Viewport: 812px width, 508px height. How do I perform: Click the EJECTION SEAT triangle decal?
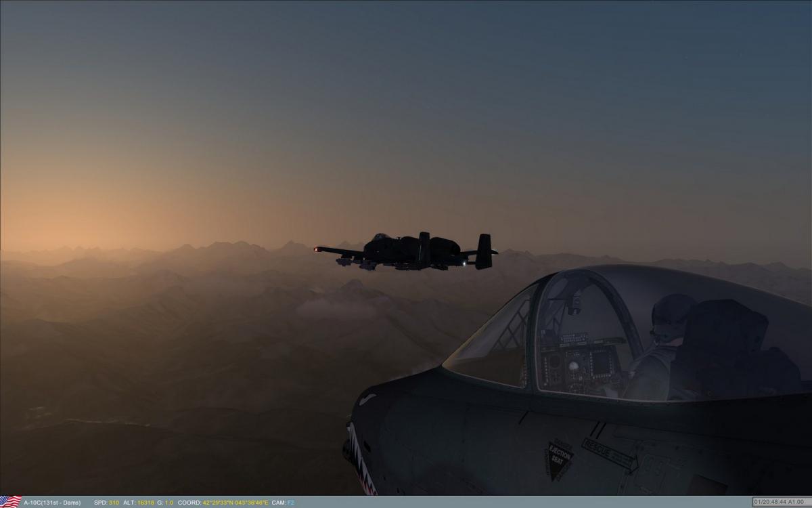click(x=560, y=461)
